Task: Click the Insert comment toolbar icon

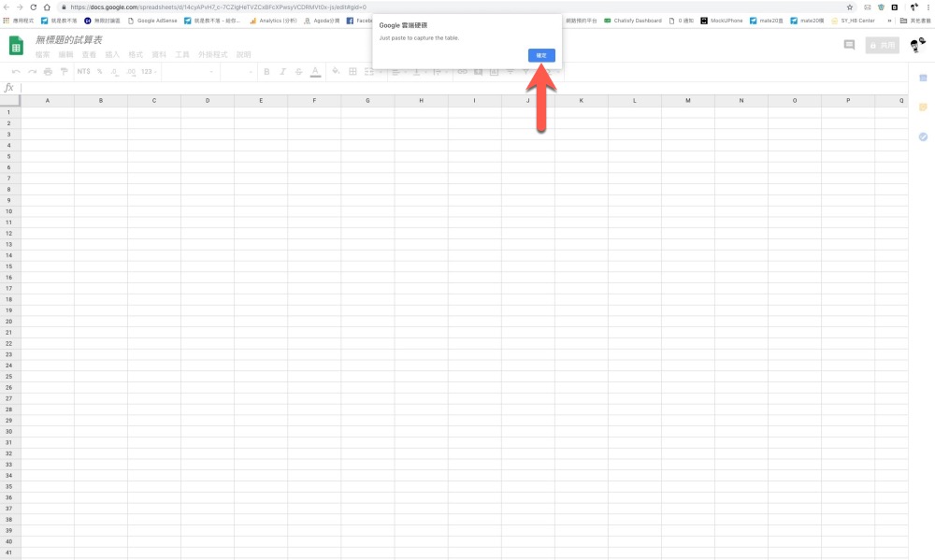Action: point(478,72)
